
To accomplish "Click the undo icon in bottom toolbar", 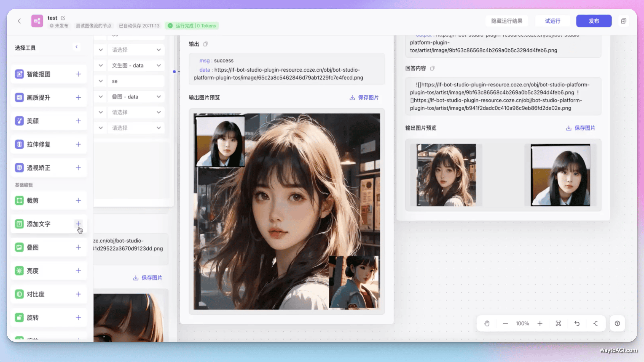I will 577,323.
